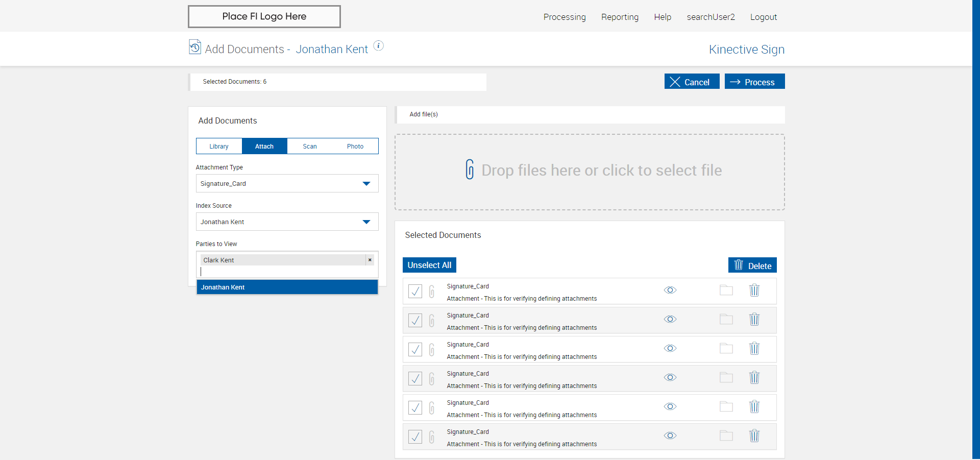Click trash icon on the last document row

click(x=754, y=436)
